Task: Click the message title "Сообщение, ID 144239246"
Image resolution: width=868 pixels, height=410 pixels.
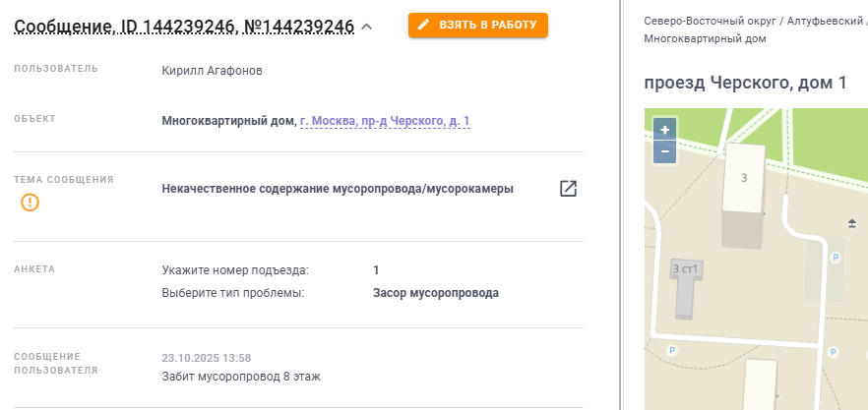Action: click(x=184, y=27)
